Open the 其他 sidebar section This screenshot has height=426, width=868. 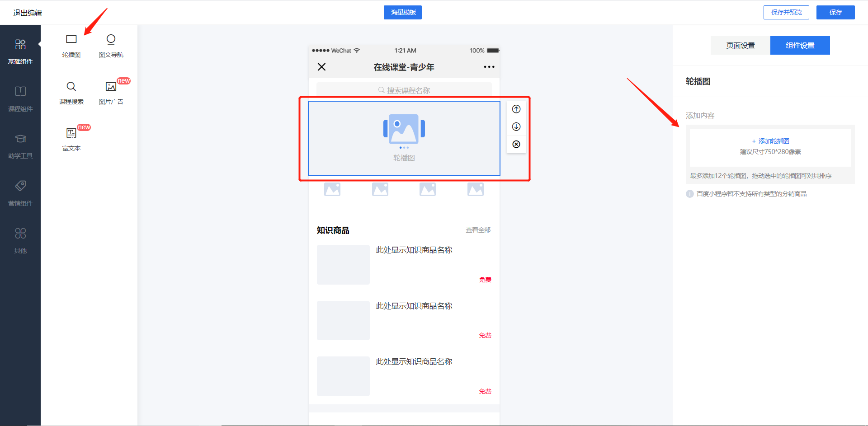click(20, 241)
